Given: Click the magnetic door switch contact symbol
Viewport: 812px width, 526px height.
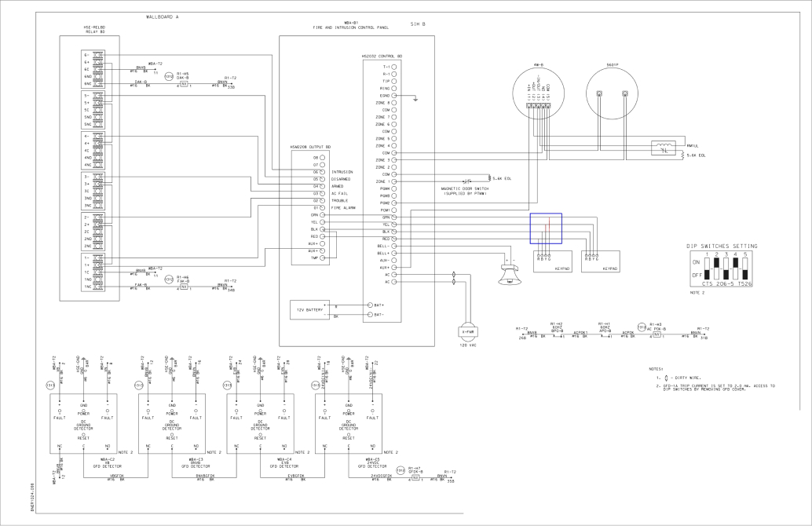Looking at the screenshot, I should pyautogui.click(x=466, y=181).
